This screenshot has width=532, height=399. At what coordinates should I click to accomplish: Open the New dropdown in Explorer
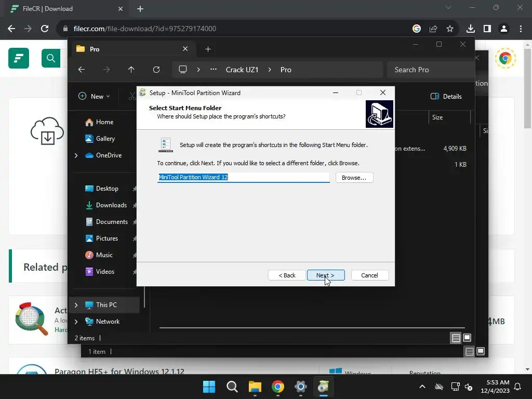(94, 96)
